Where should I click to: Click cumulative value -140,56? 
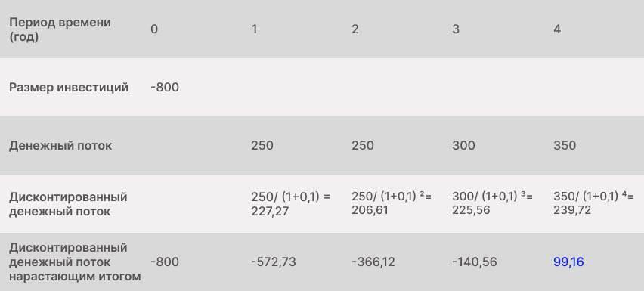475,262
